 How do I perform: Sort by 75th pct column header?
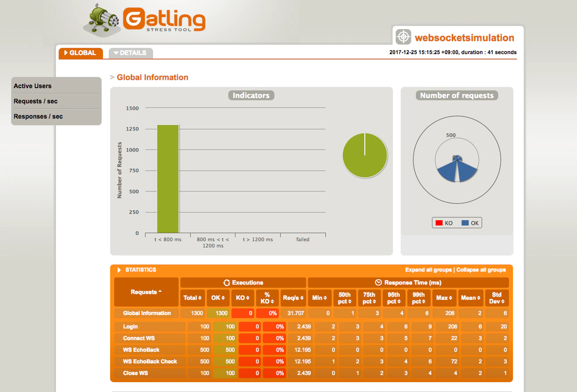coord(369,298)
